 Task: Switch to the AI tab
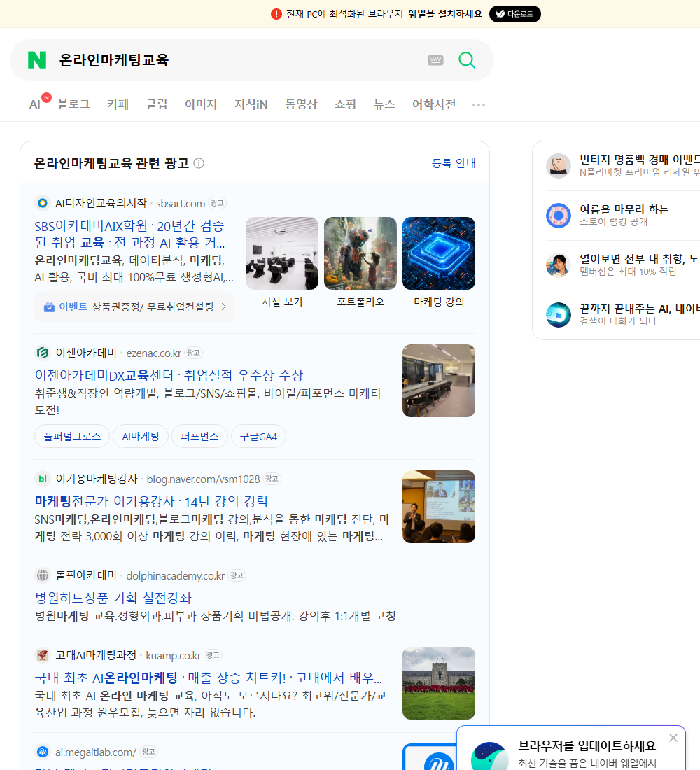pyautogui.click(x=35, y=104)
